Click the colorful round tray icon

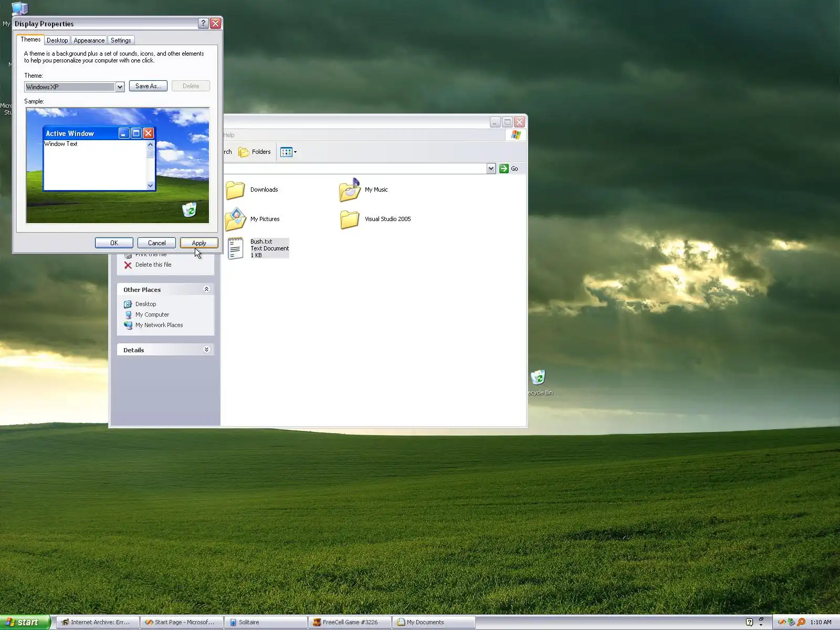click(782, 622)
